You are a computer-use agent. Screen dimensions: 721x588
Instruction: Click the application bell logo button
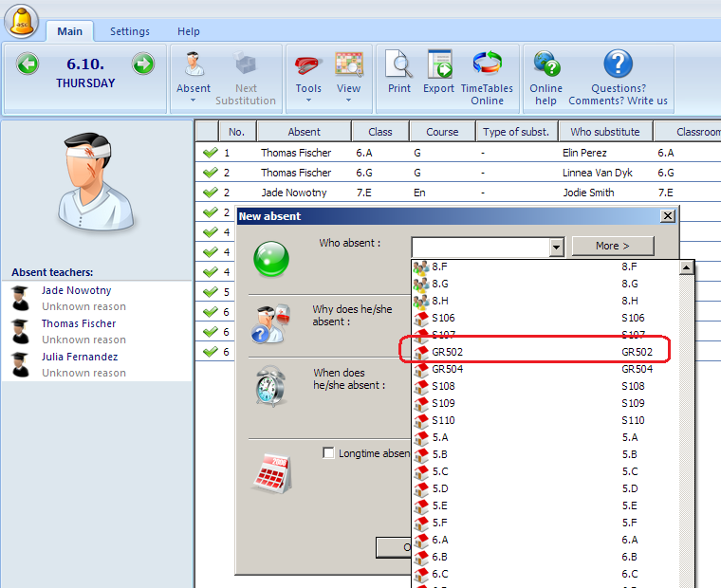[21, 19]
